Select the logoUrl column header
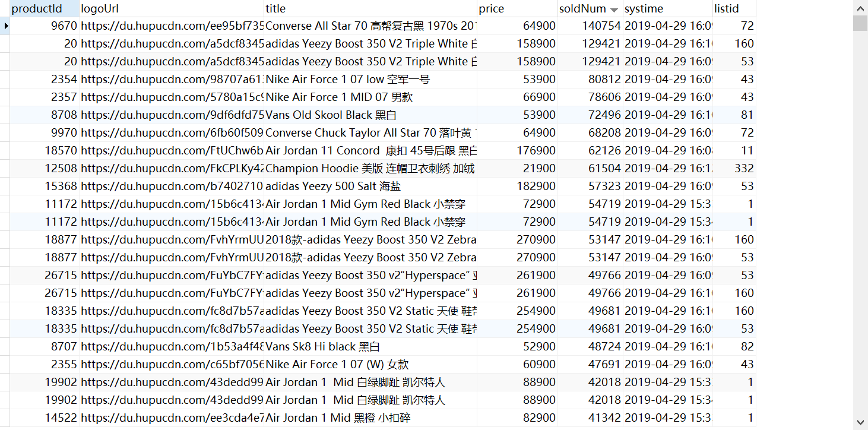The height and width of the screenshot is (430, 868). pyautogui.click(x=172, y=8)
